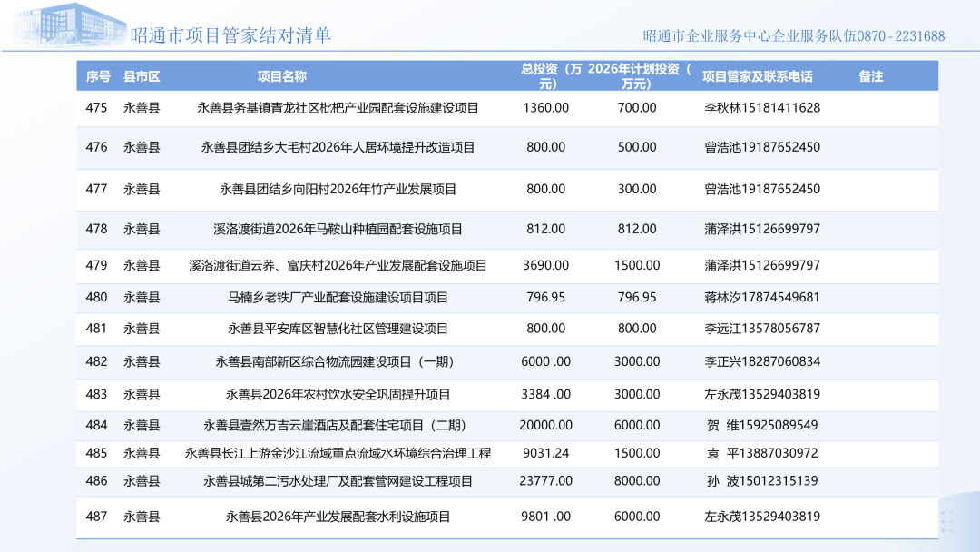This screenshot has height=552, width=980.
Task: Select row number 482
Action: coord(96,362)
